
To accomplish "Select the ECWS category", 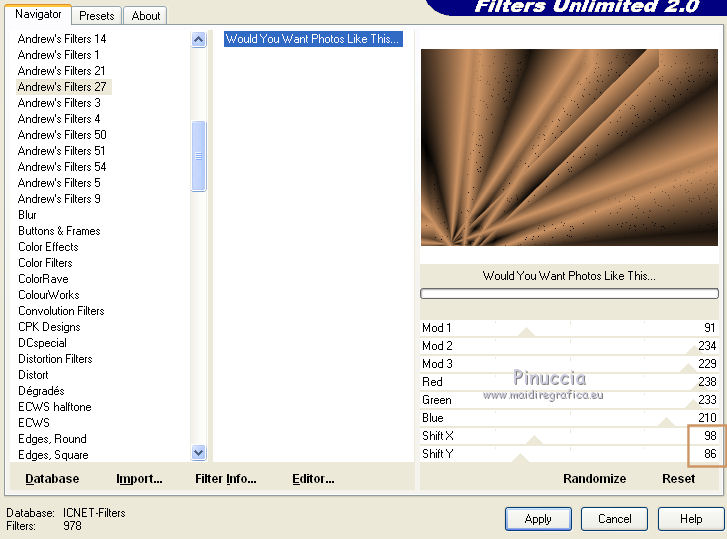I will point(34,423).
